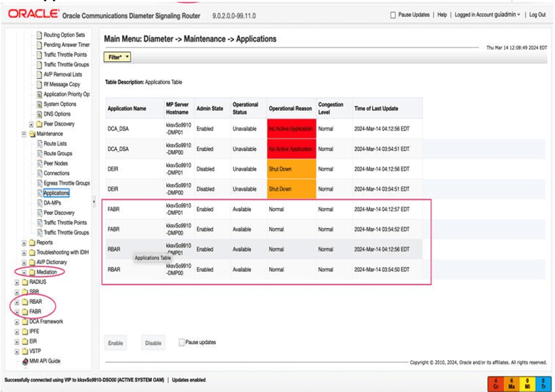Viewport: 555px width, 392px height.
Task: Open the Filter dropdown
Action: coord(117,57)
